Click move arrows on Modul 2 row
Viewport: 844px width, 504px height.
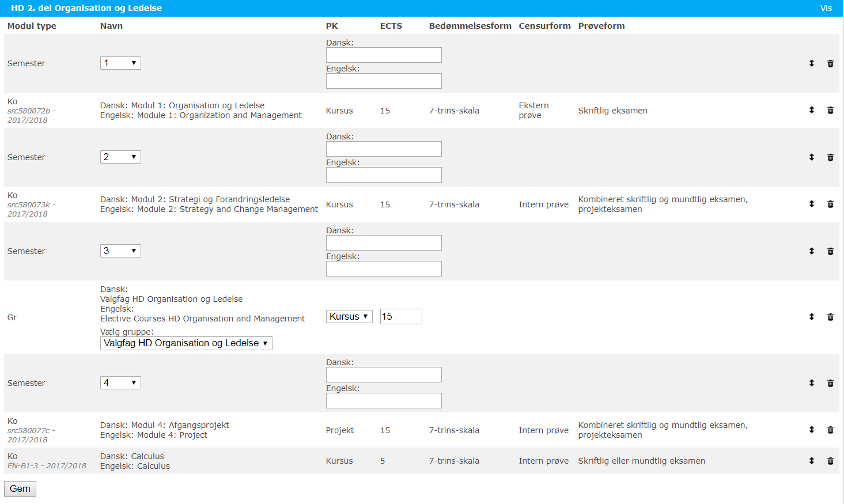[811, 204]
